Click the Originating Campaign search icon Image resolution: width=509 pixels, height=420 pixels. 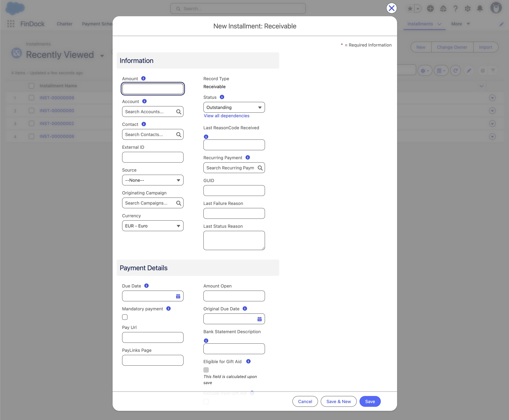(x=179, y=203)
